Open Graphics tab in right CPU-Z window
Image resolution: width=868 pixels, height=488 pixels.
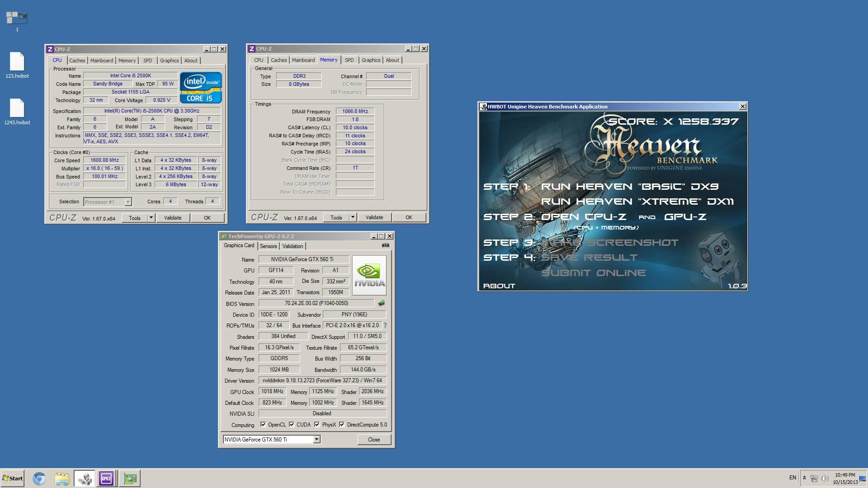(x=371, y=60)
